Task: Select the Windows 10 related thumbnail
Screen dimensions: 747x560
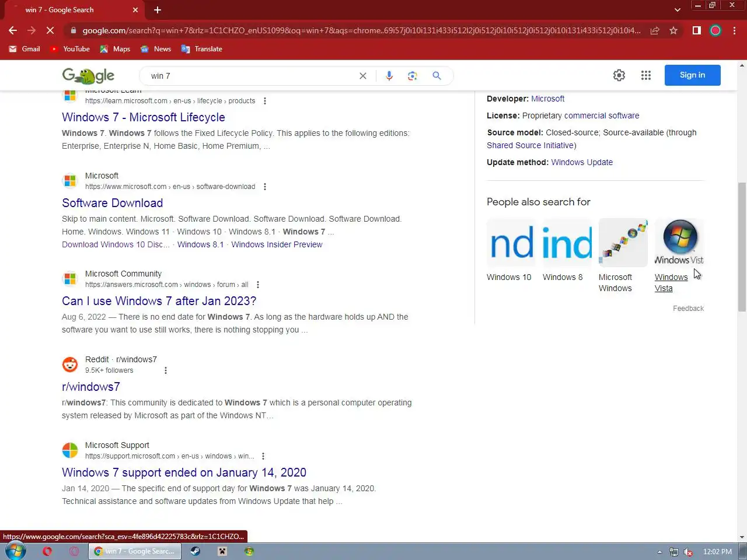Action: pyautogui.click(x=511, y=243)
